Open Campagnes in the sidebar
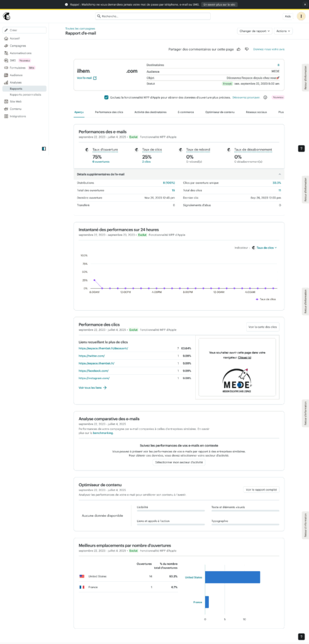Screen dimensions: 309x644 (18, 45)
